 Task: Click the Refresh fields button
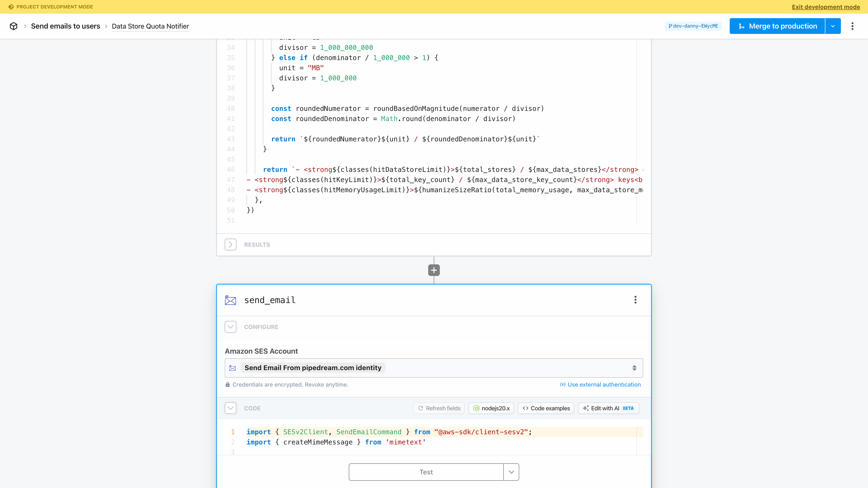pos(439,408)
